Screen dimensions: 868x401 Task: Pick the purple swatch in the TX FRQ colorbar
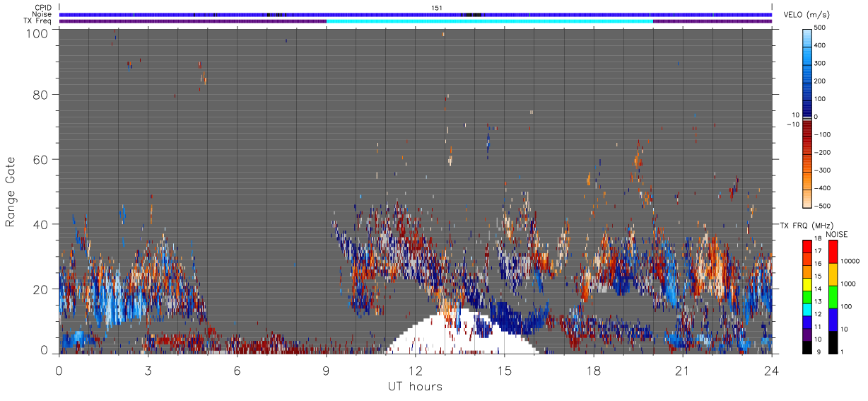(x=807, y=333)
